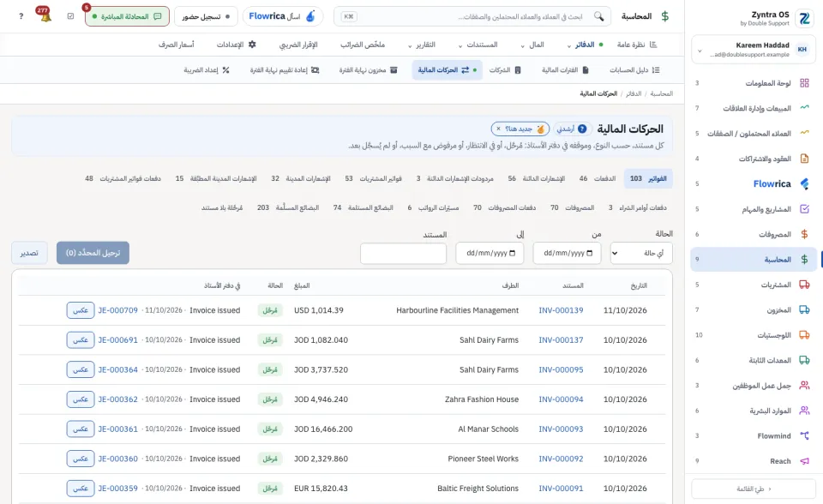823x504 pixels.
Task: Click the search magnifier icon
Action: tap(599, 16)
